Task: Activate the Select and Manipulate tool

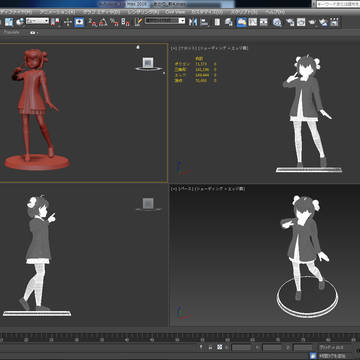Action: point(68,22)
